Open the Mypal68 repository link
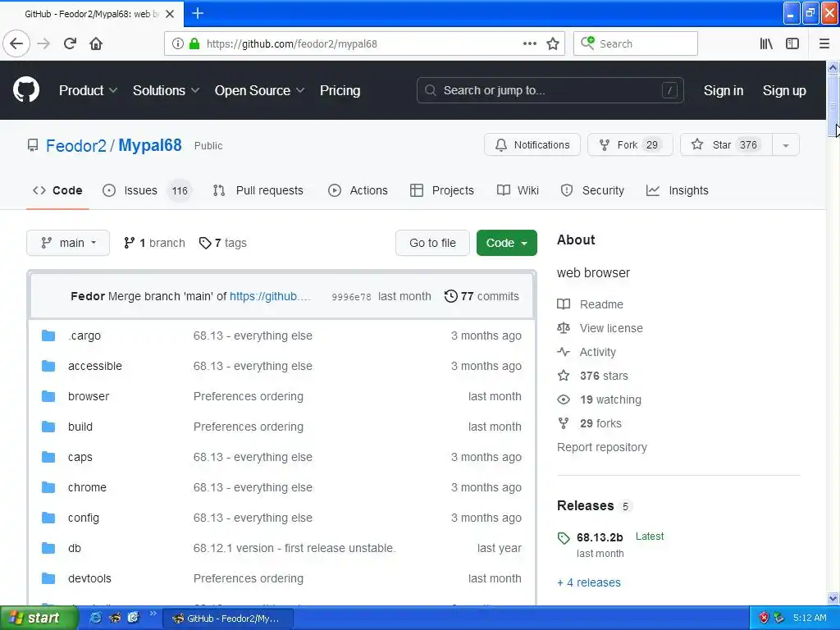 coord(150,145)
